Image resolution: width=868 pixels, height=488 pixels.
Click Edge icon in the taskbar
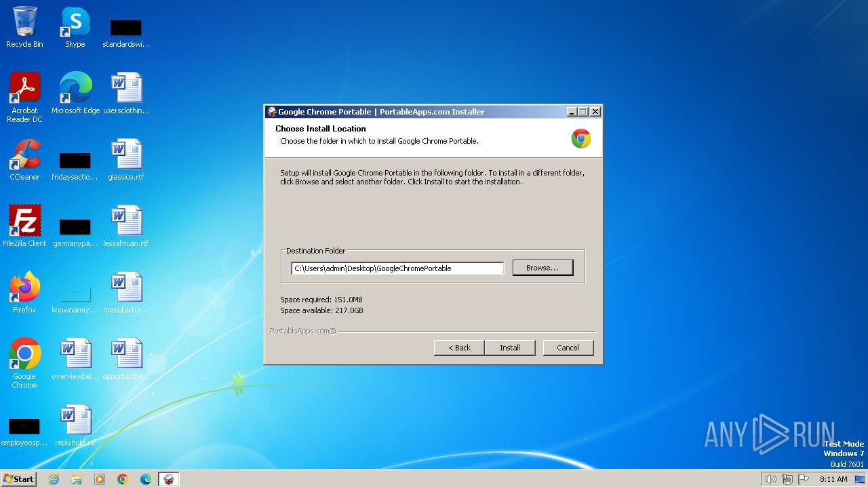click(146, 479)
